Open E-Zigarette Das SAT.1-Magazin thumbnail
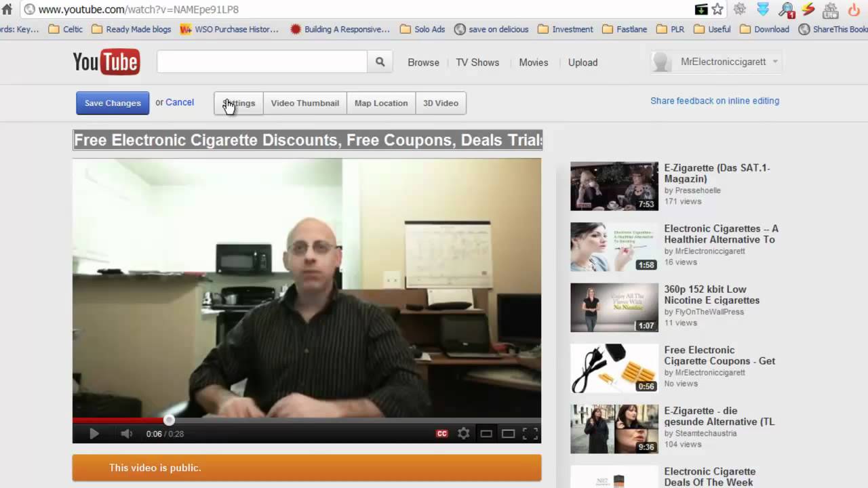This screenshot has height=488, width=868. [x=614, y=186]
